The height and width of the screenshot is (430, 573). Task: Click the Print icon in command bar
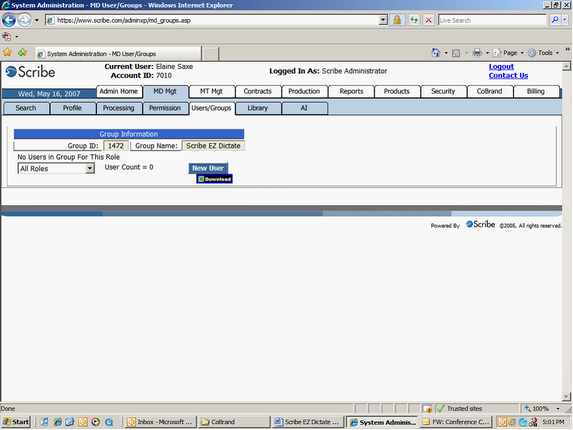(477, 53)
